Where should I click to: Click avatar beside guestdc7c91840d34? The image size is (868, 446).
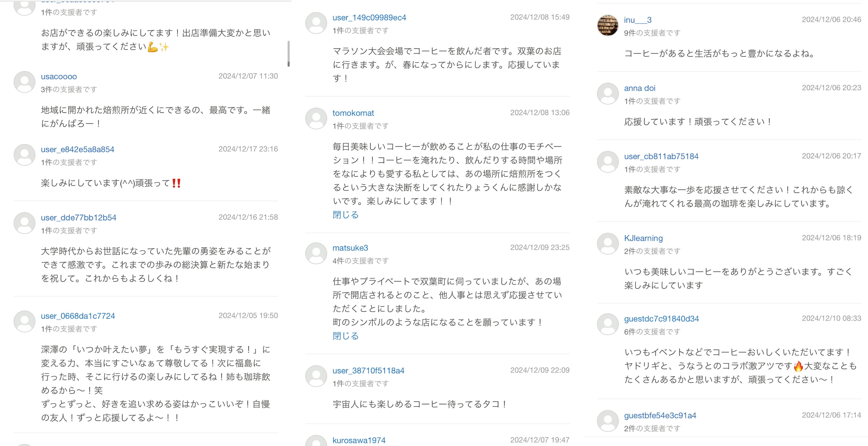tap(608, 324)
